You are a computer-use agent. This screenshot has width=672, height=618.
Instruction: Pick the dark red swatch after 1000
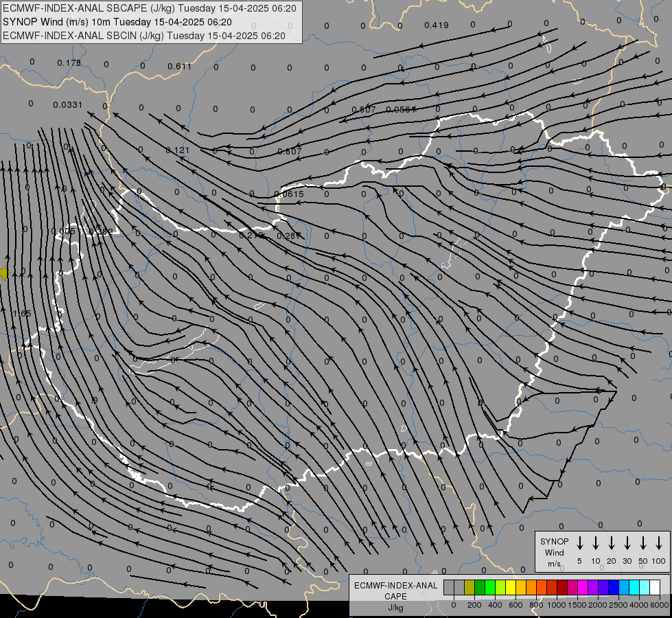click(562, 587)
